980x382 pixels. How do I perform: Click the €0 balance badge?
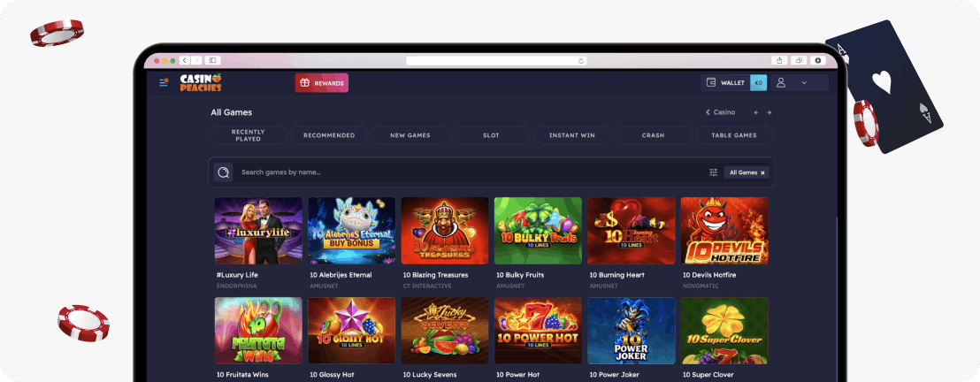click(x=758, y=82)
